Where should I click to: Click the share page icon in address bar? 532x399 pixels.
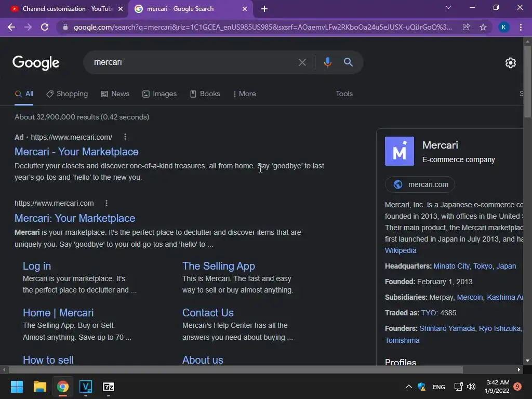467,27
